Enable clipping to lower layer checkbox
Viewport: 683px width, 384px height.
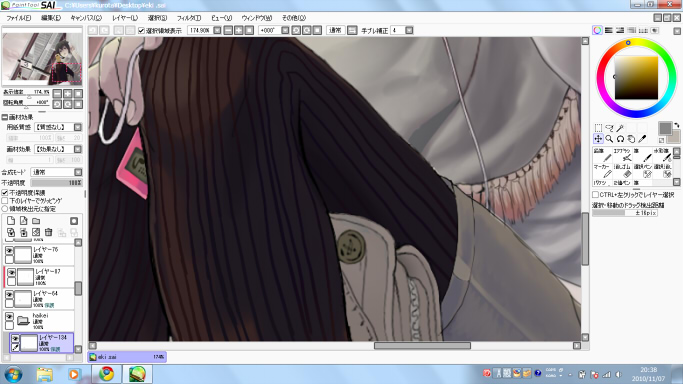(5, 201)
